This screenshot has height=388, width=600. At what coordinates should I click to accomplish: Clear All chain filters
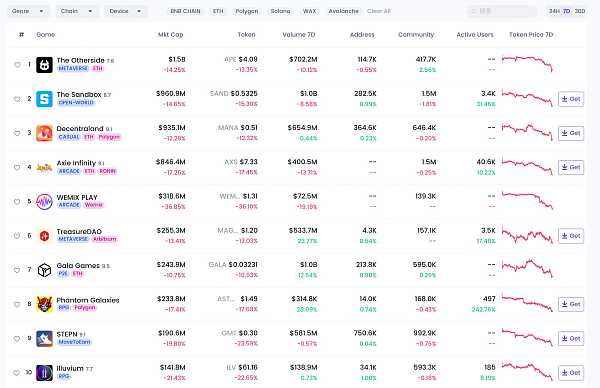coord(379,11)
